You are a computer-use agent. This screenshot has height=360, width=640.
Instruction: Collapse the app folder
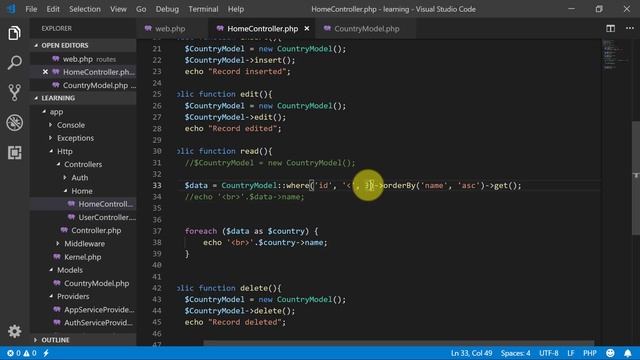pyautogui.click(x=56, y=112)
